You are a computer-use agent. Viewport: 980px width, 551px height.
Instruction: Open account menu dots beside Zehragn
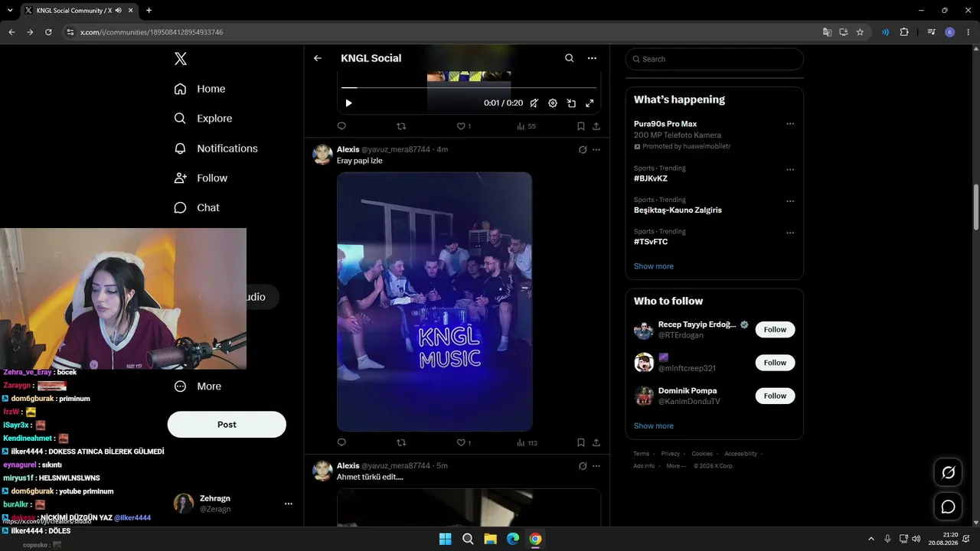coord(289,504)
